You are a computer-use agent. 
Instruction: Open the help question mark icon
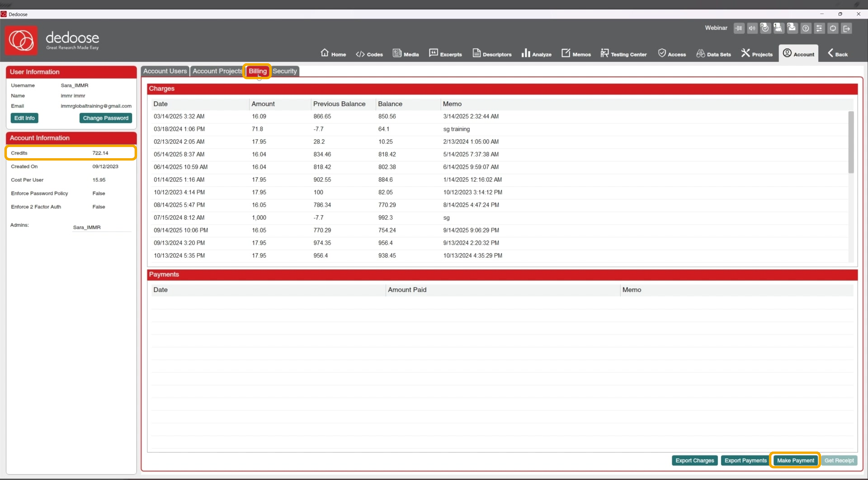click(x=806, y=28)
